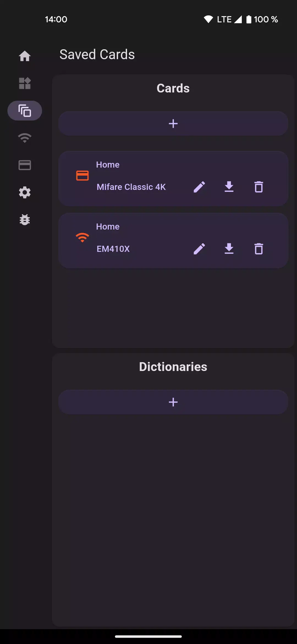Open the widgets panel in the sidebar
The height and width of the screenshot is (644, 297).
click(25, 83)
